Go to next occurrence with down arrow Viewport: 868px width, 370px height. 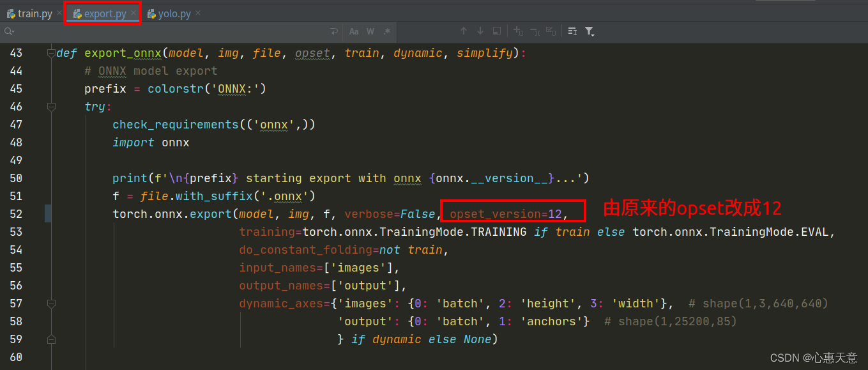click(x=480, y=31)
